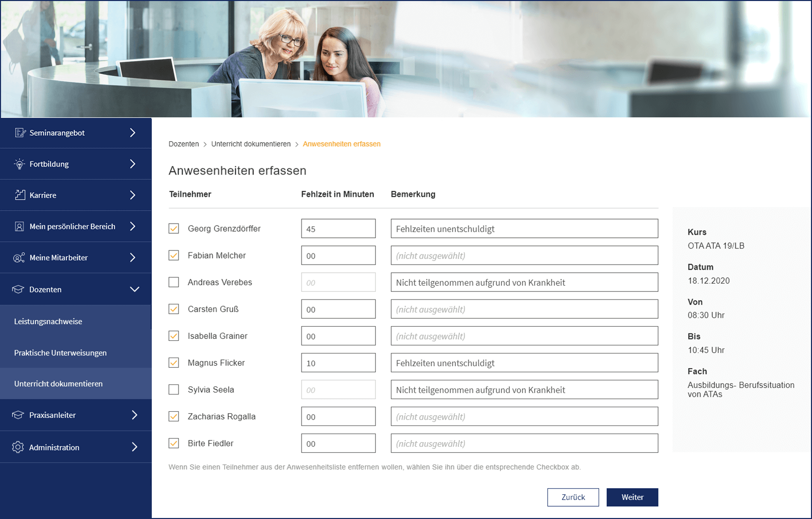Uncheck the Zacharias Rogalla checkbox
Image resolution: width=812 pixels, height=519 pixels.
click(174, 416)
